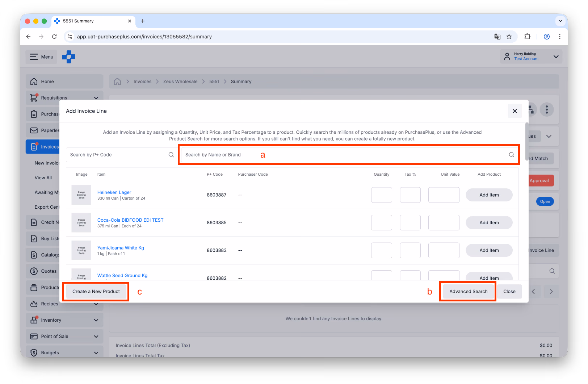Image resolution: width=588 pixels, height=384 pixels.
Task: Open the three-dot more options on invoice page
Action: pos(547,109)
